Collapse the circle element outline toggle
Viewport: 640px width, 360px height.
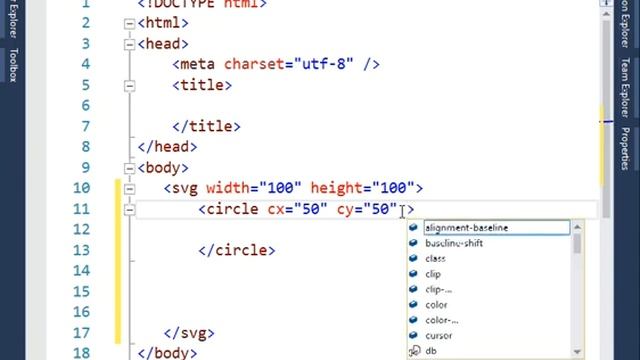129,210
